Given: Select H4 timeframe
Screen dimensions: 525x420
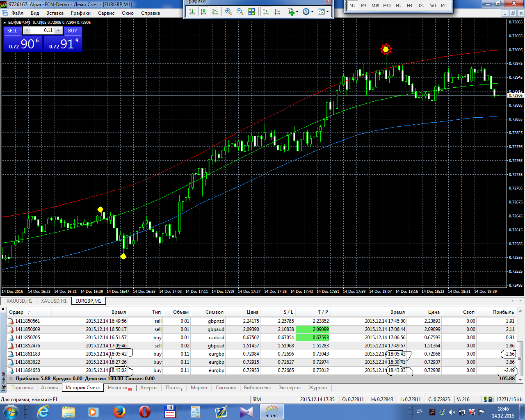Looking at the screenshot, I should point(409,6).
